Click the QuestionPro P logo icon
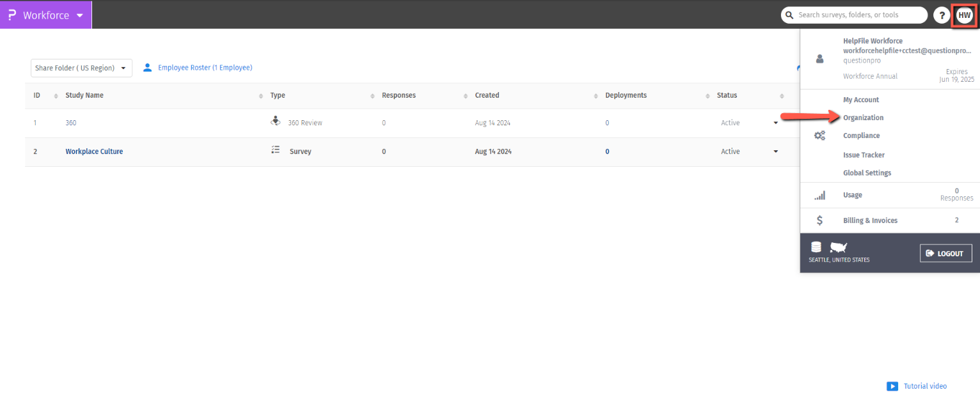This screenshot has height=404, width=980. (x=12, y=15)
